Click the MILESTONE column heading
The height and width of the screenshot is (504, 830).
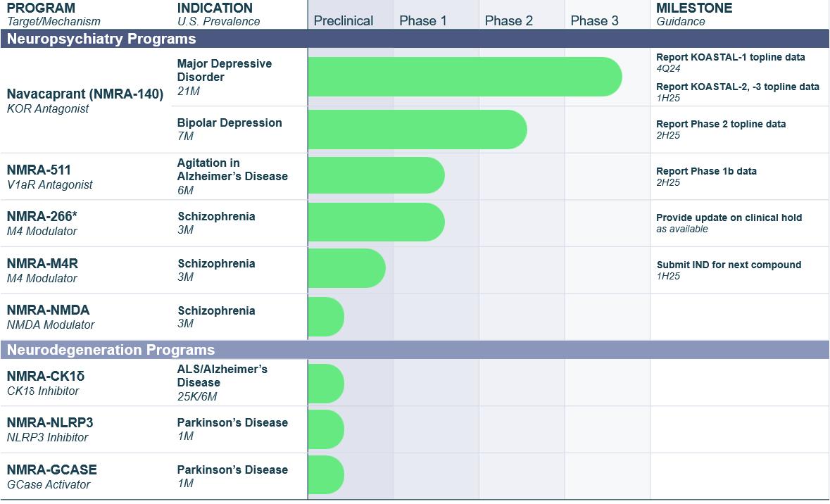point(693,8)
